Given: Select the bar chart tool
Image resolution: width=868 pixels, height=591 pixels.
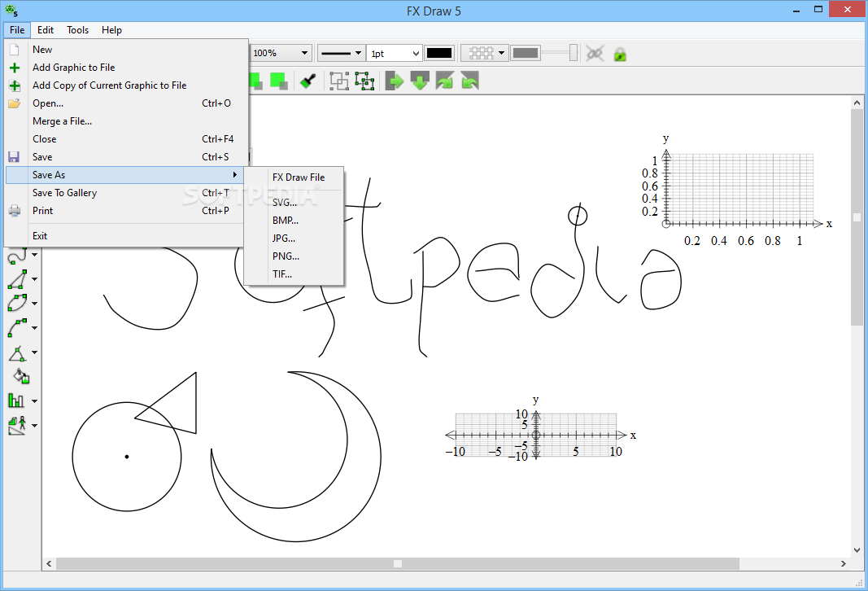Looking at the screenshot, I should pyautogui.click(x=16, y=401).
